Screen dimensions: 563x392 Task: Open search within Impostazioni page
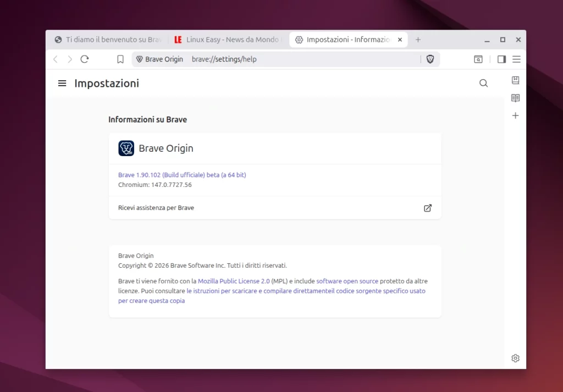click(483, 83)
